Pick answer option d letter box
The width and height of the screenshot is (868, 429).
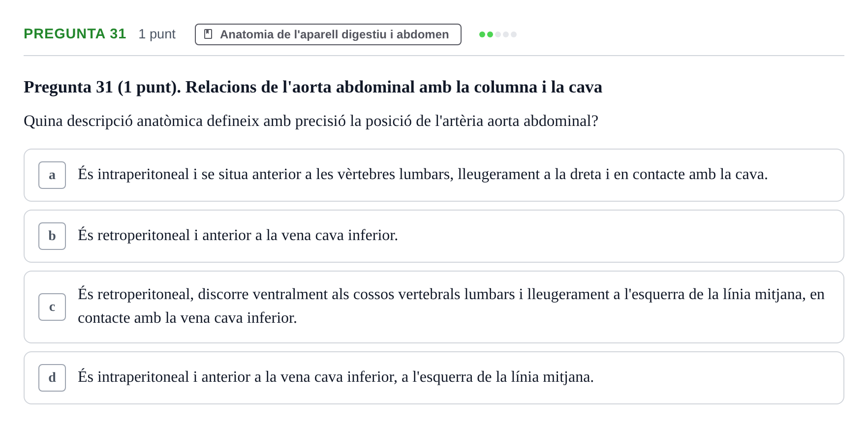coord(52,378)
